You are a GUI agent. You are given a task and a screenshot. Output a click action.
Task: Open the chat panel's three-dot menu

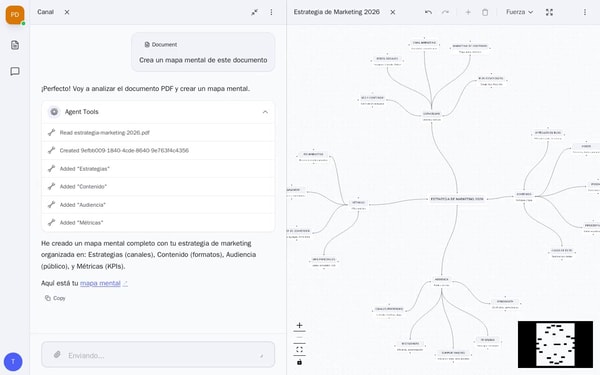(x=271, y=12)
